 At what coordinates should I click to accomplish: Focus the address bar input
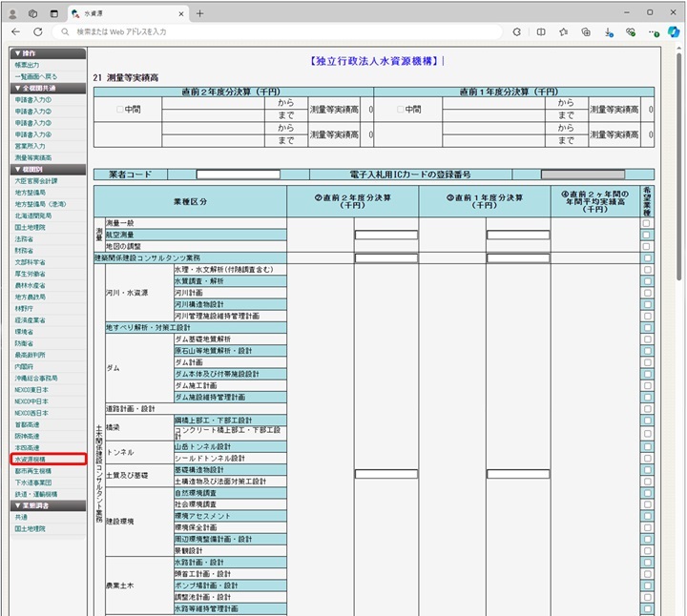coord(277,32)
